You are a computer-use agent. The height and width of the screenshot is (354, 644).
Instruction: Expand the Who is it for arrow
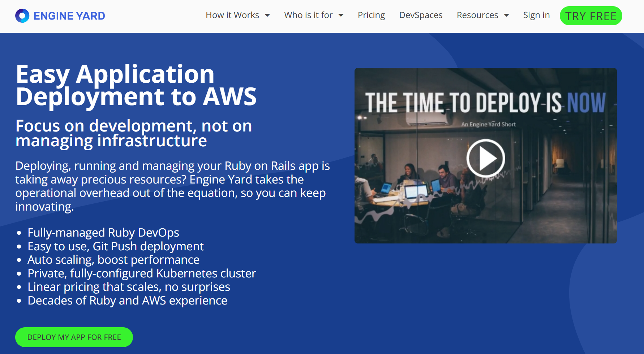341,15
